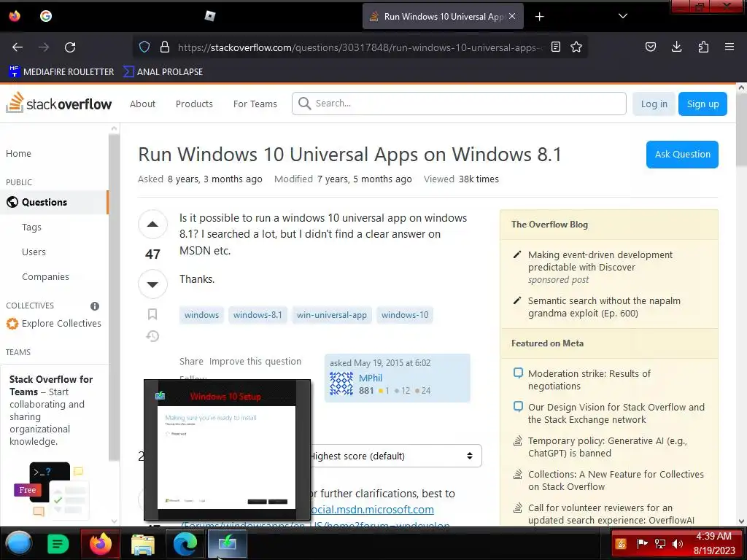
Task: Open the second bookmarks toolbar item
Action: pyautogui.click(x=163, y=72)
